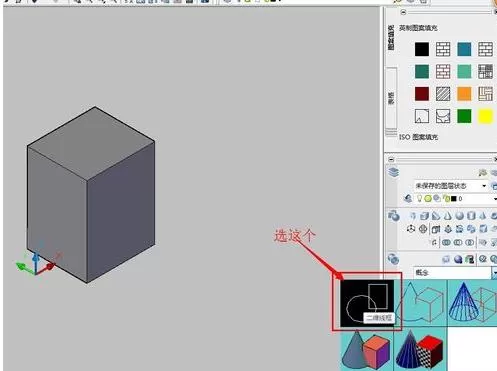The width and height of the screenshot is (497, 371).
Task: Pick the conceptual style cone-and-cube thumbnail
Action: (367, 349)
